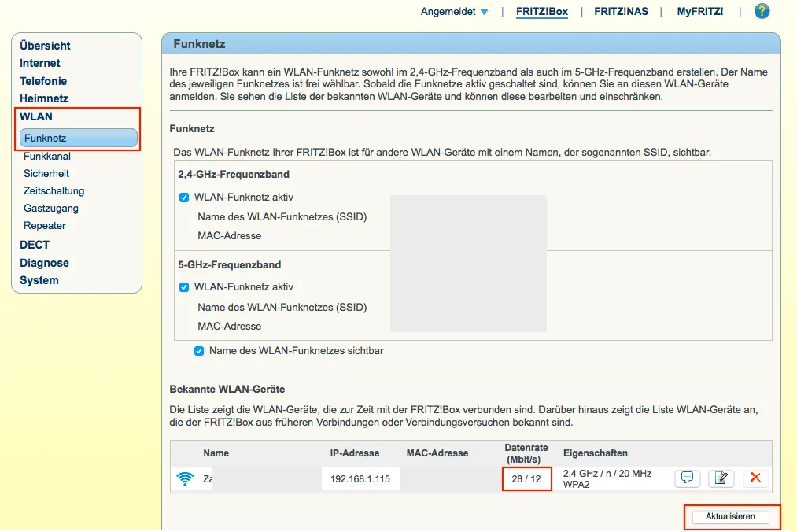
Task: Click the 2,4-GHz-Frequenzband heading
Action: 234,175
